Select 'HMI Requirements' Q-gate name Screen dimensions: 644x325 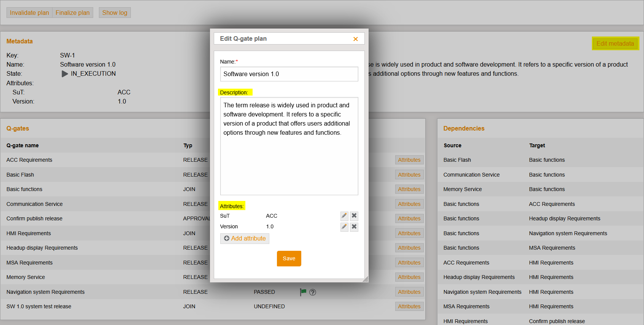pyautogui.click(x=29, y=233)
